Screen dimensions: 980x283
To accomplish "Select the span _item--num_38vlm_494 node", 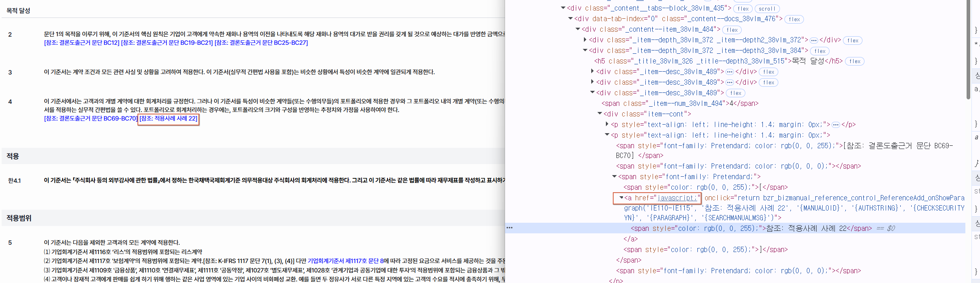I will [680, 103].
